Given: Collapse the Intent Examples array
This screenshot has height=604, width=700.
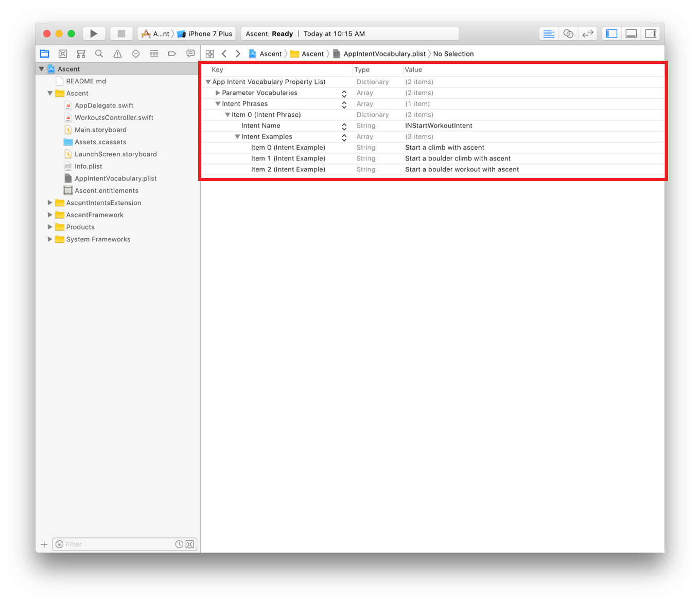Looking at the screenshot, I should (237, 136).
